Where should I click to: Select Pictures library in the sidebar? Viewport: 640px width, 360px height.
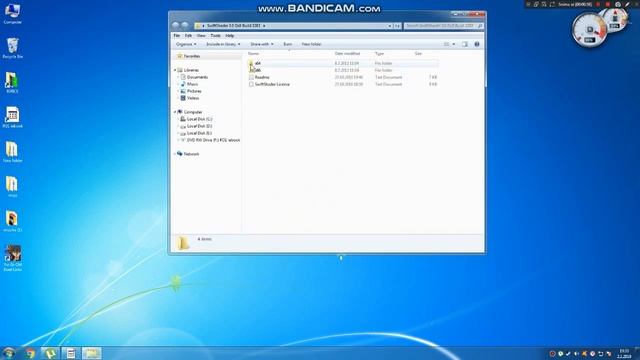(194, 91)
